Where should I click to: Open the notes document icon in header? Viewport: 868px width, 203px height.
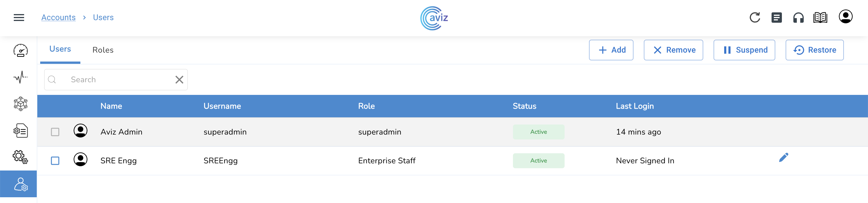click(776, 18)
